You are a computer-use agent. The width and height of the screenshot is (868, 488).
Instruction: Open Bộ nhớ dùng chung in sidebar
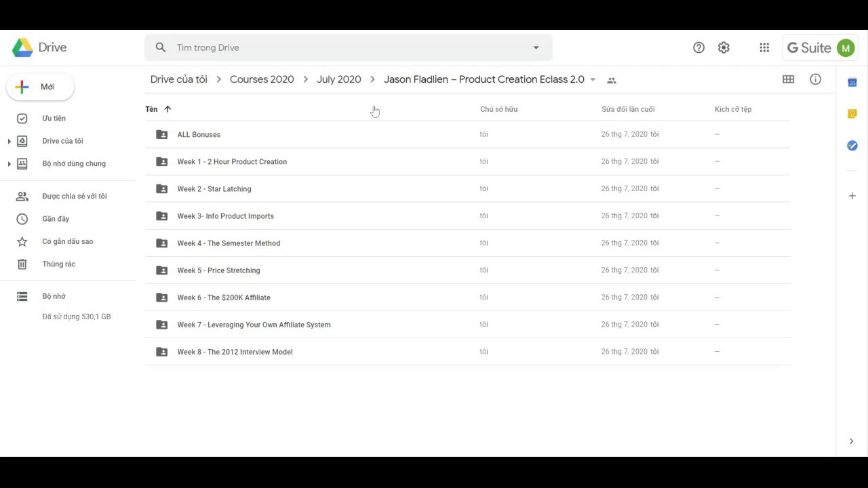[74, 163]
